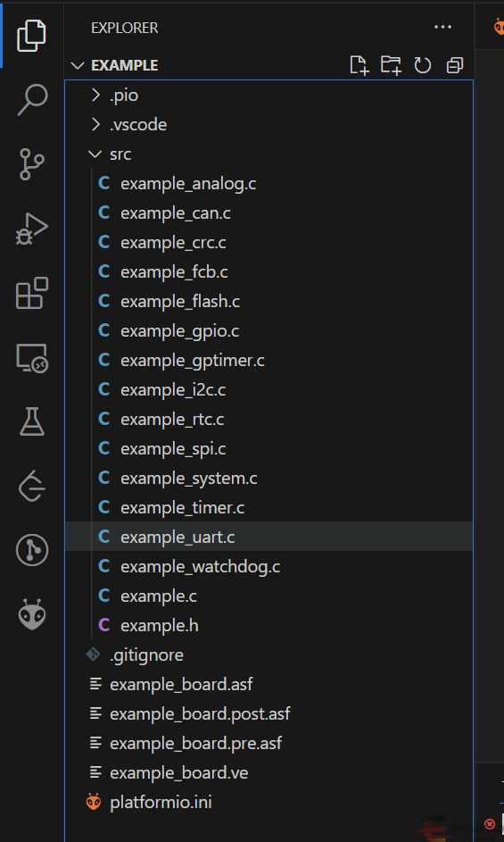Open the PlatformIO alien icon

click(32, 614)
